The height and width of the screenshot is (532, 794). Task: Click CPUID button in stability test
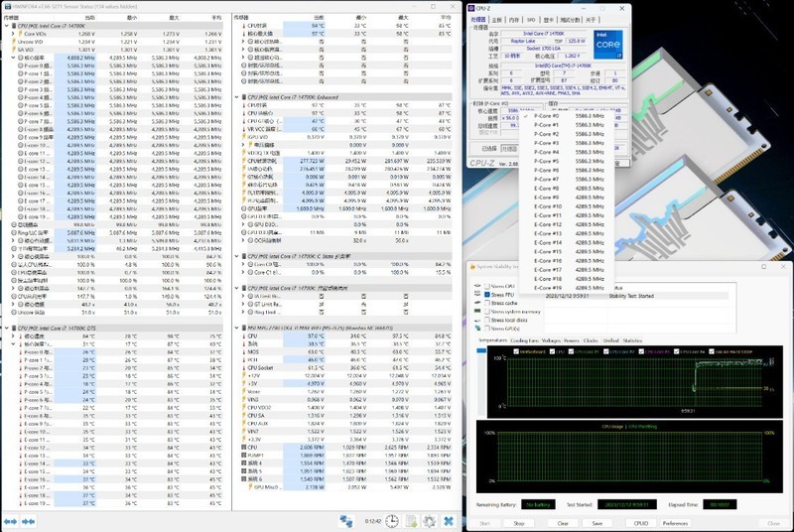(640, 523)
